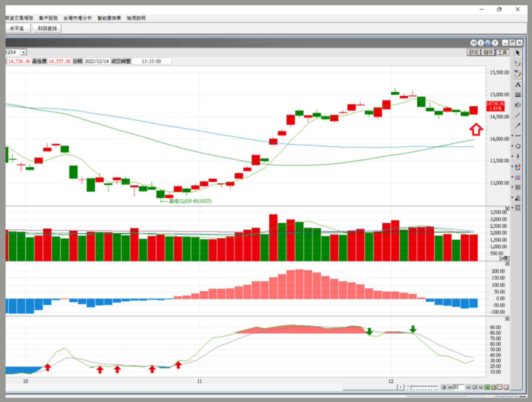Click the 13:33:00 trade time field
The height and width of the screenshot is (402, 532).
tap(151, 61)
